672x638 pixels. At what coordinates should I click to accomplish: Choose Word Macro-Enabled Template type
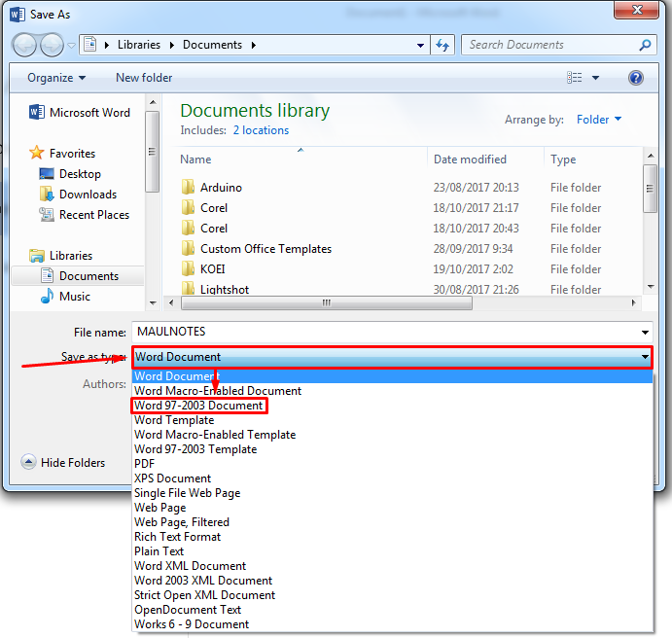pyautogui.click(x=393, y=435)
